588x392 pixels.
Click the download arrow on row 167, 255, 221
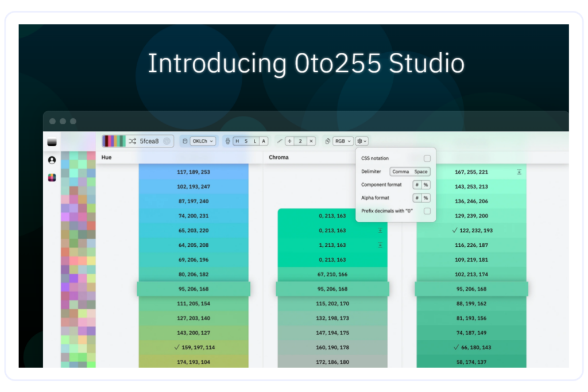(519, 172)
